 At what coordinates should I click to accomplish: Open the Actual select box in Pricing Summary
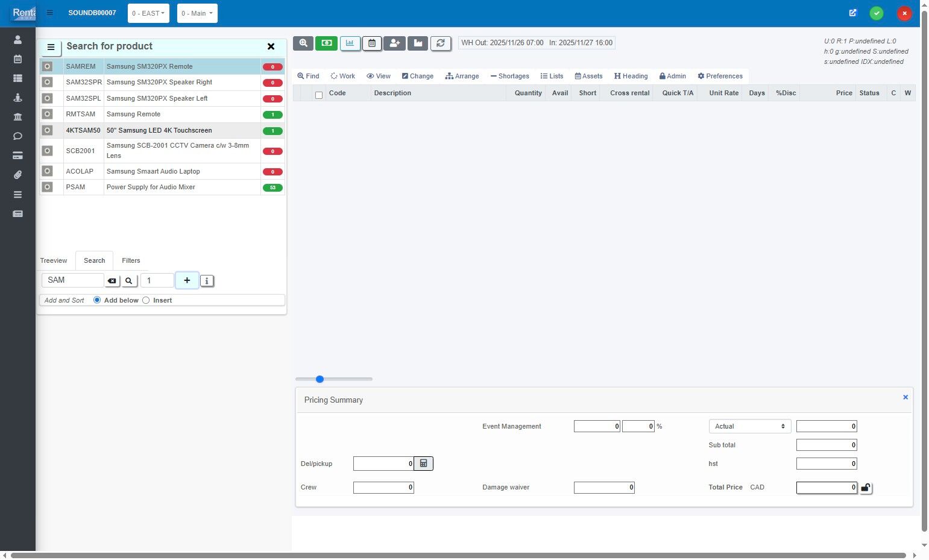coord(749,426)
